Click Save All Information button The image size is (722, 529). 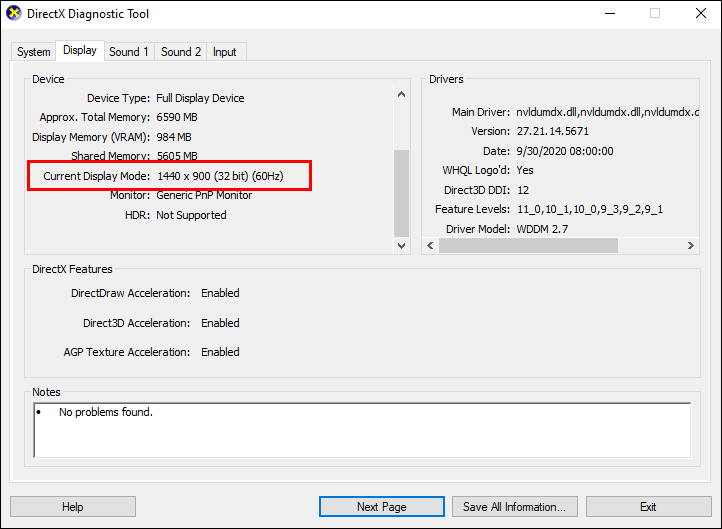coord(515,506)
